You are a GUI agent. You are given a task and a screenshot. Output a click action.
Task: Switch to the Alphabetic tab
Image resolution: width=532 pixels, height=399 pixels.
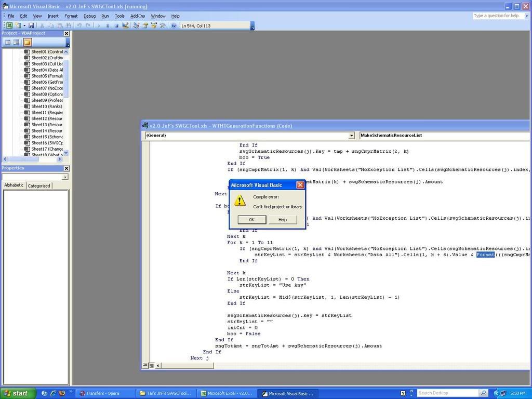(14, 185)
